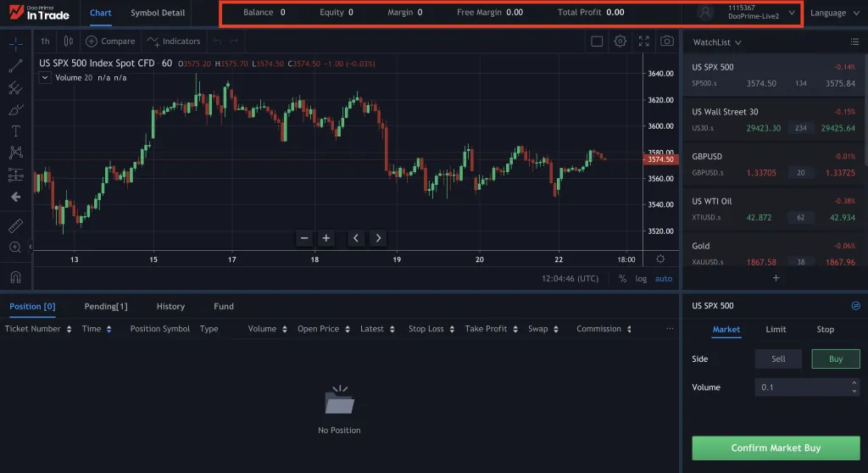This screenshot has height=473, width=868.
Task: Toggle auto scale mode
Action: 663,279
